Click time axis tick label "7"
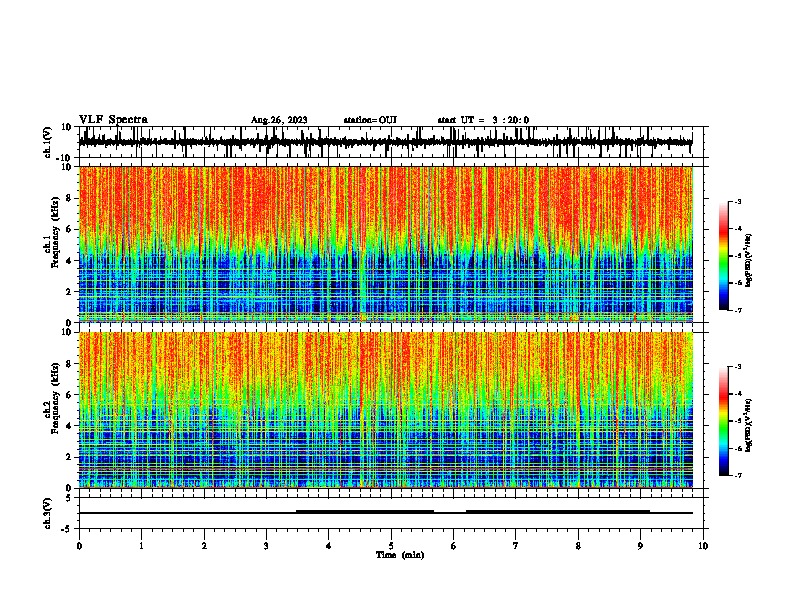 [516, 546]
